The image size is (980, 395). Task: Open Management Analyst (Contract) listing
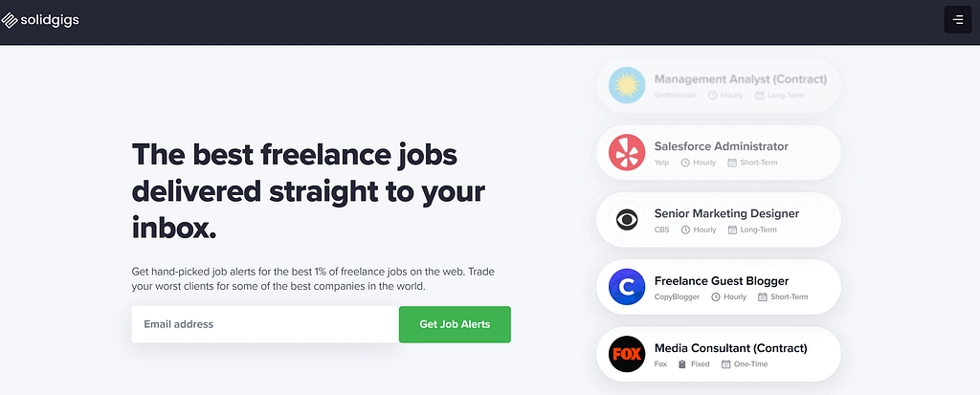[x=719, y=86]
